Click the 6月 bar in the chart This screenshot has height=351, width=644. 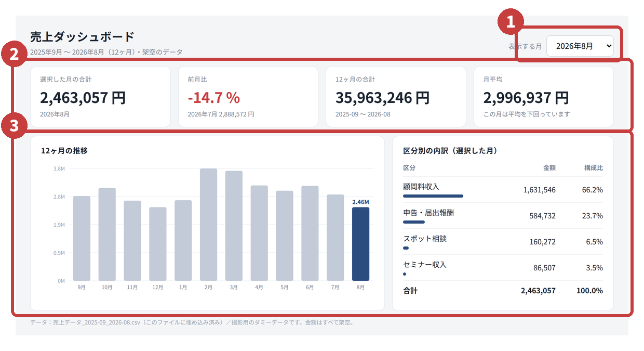[310, 233]
